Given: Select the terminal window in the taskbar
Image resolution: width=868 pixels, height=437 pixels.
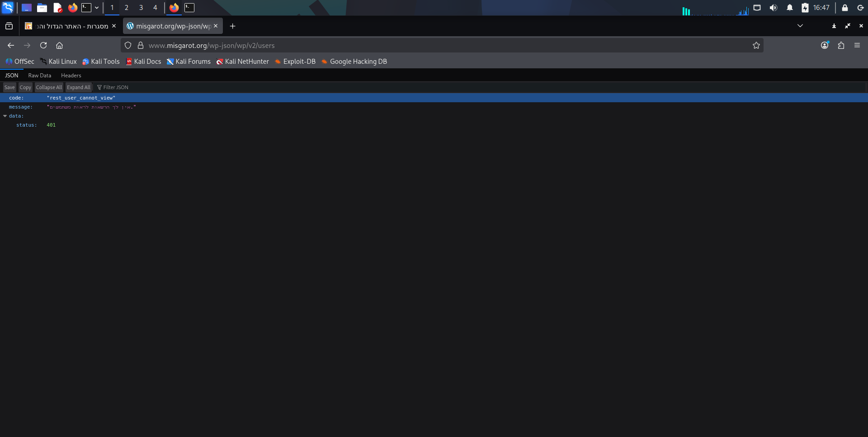Looking at the screenshot, I should coord(189,8).
